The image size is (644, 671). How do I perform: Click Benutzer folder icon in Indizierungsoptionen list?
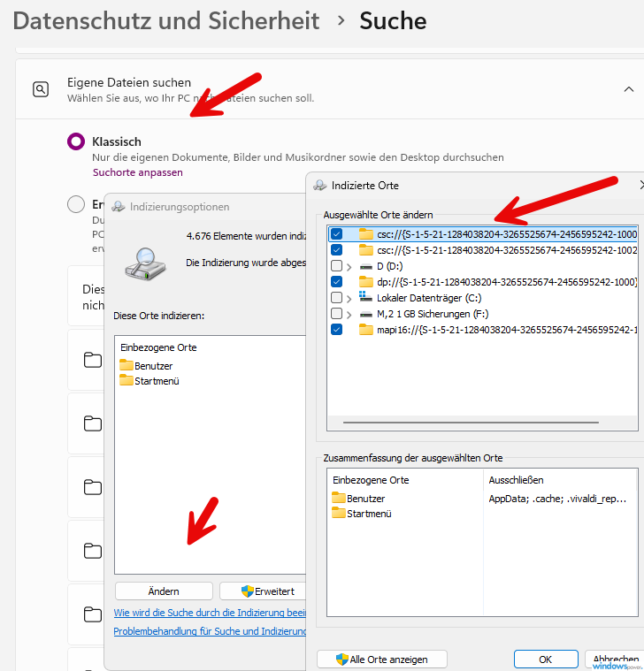click(x=126, y=365)
